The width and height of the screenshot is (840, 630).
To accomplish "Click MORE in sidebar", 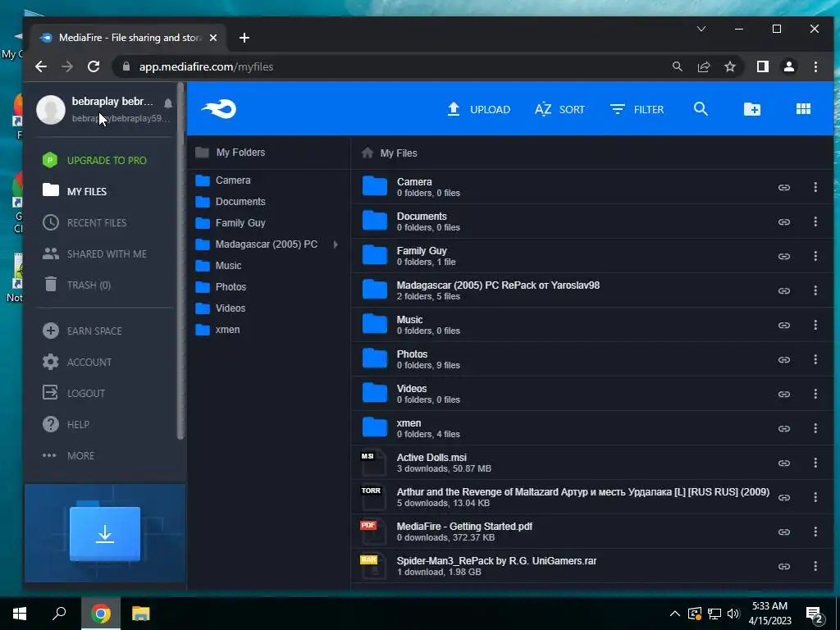I will [68, 456].
